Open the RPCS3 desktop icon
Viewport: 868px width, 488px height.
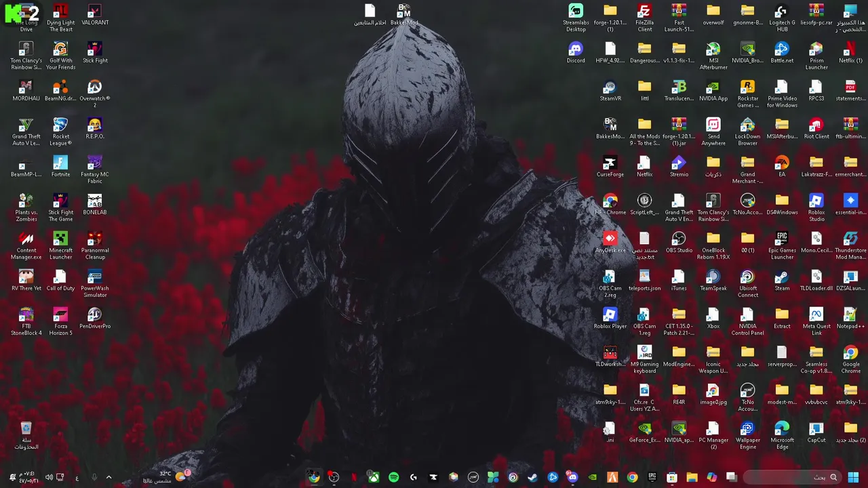[816, 91]
